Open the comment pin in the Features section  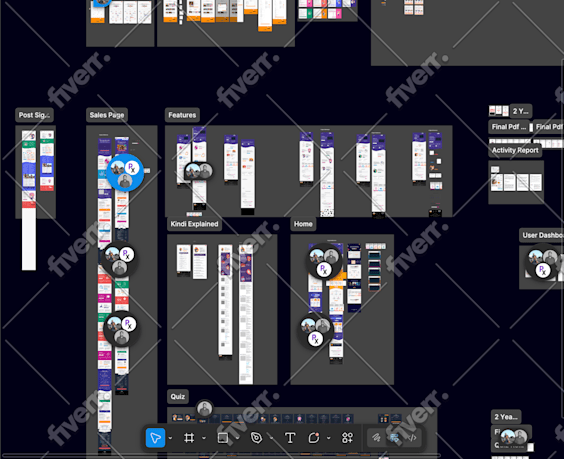(199, 171)
